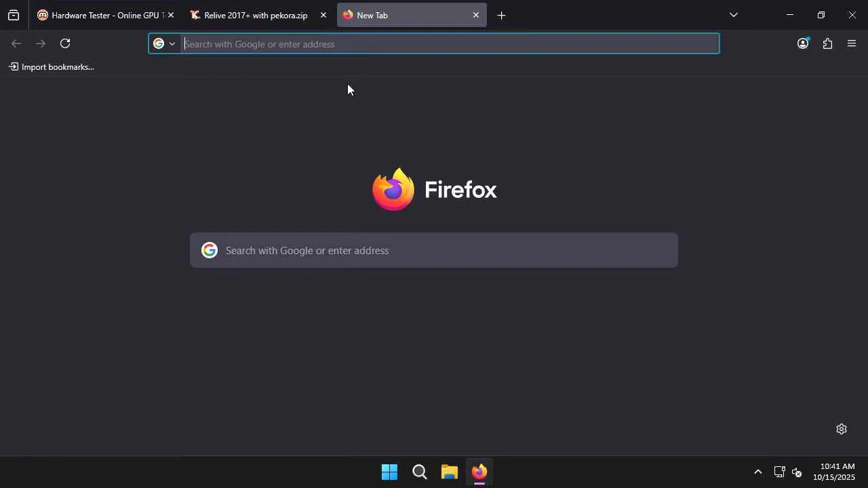Open the Extensions panel
The width and height of the screenshot is (868, 488).
pyautogui.click(x=827, y=43)
